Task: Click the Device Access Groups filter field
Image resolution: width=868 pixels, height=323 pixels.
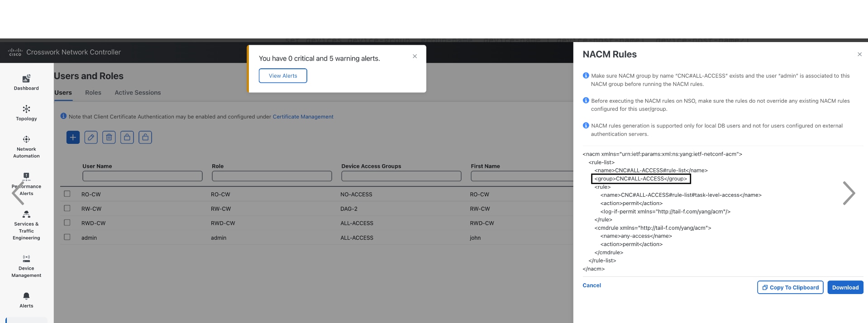Action: pos(401,176)
